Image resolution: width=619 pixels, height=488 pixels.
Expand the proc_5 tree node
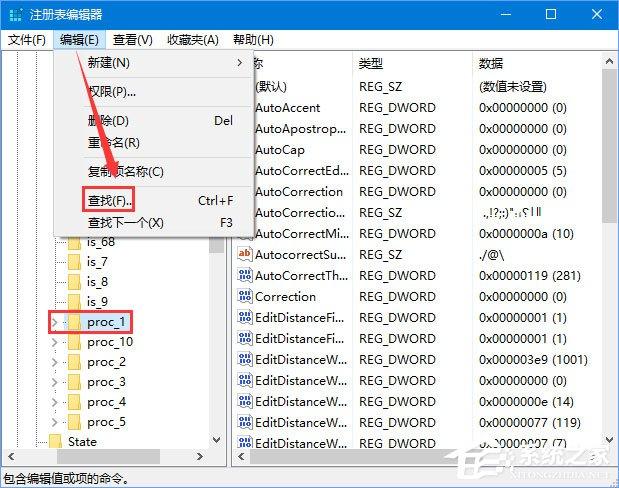coord(54,423)
